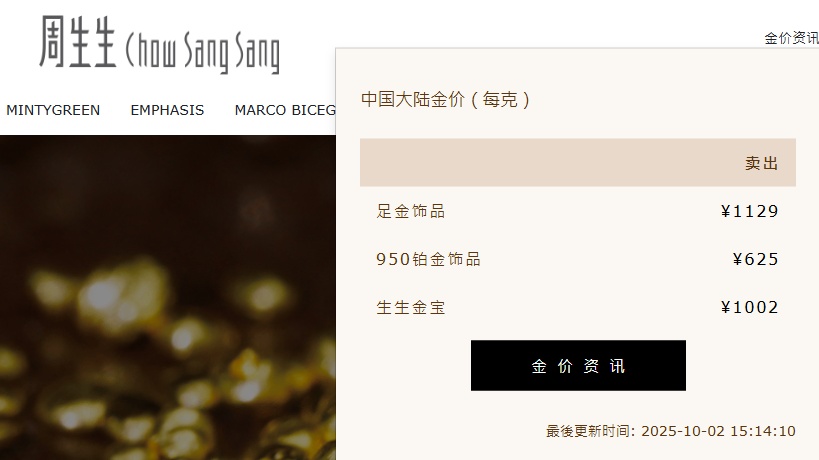Open the MARCO BICEGO brand menu
Screen dimensions: 819x460
[285, 110]
